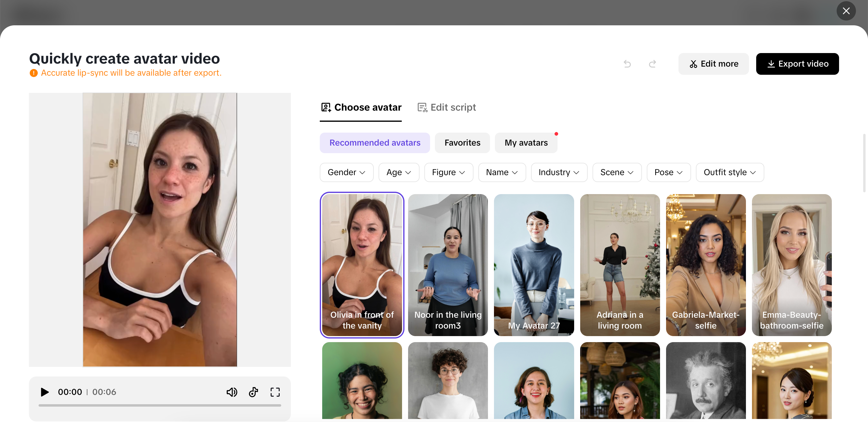The width and height of the screenshot is (868, 422).
Task: Click the redo arrow icon
Action: 652,64
